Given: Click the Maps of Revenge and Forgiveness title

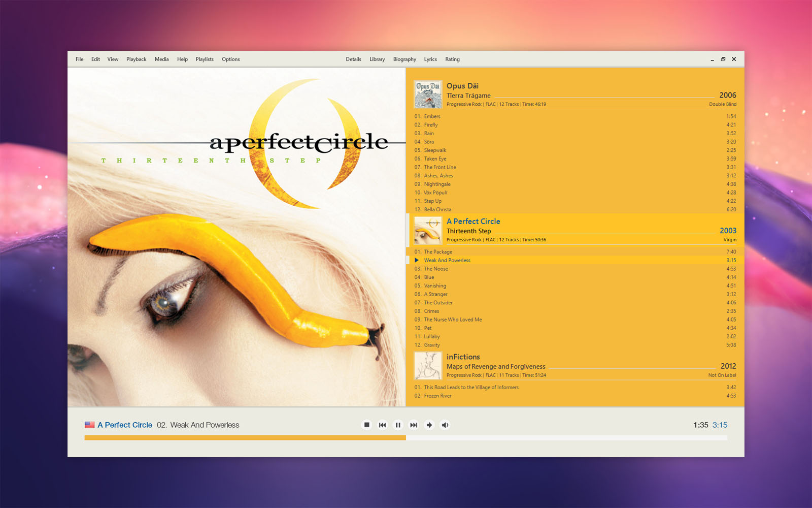Looking at the screenshot, I should click(x=496, y=366).
